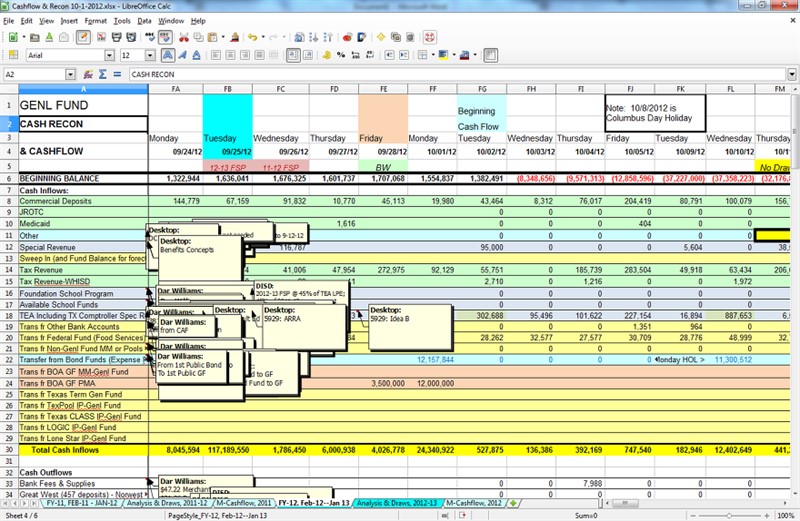Image resolution: width=800 pixels, height=521 pixels.
Task: Switch to the M-Cashflow, 2012 sheet tab
Action: pyautogui.click(x=475, y=502)
